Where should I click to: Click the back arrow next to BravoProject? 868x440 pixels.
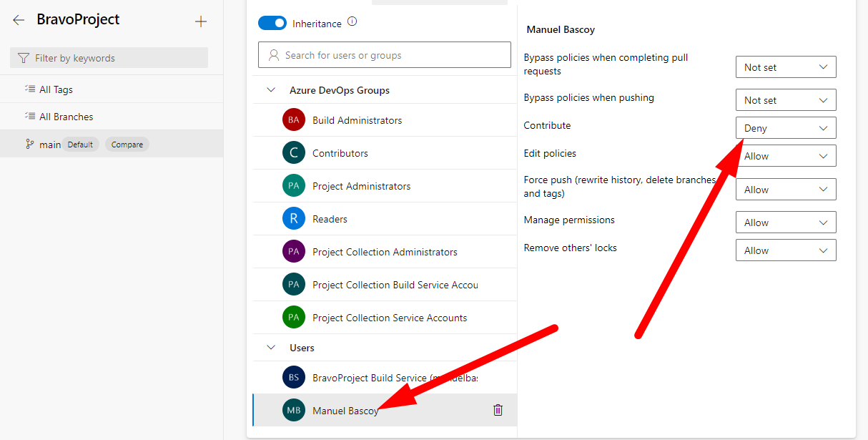click(x=19, y=21)
